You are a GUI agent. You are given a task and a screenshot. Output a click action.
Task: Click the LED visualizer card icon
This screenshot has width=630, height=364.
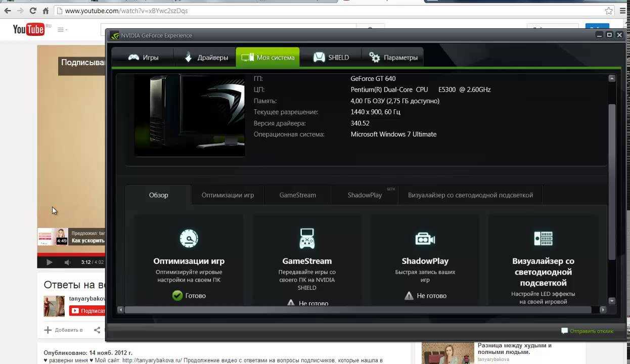[543, 239]
